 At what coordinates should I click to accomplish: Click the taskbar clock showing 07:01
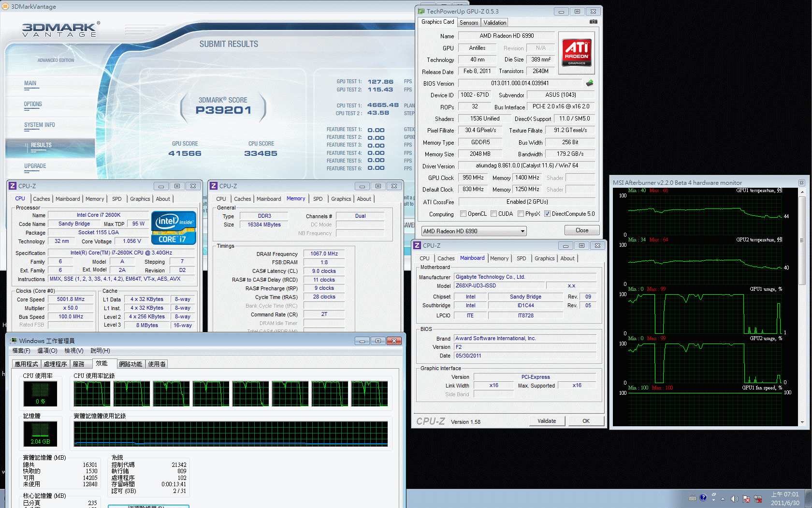(x=785, y=499)
